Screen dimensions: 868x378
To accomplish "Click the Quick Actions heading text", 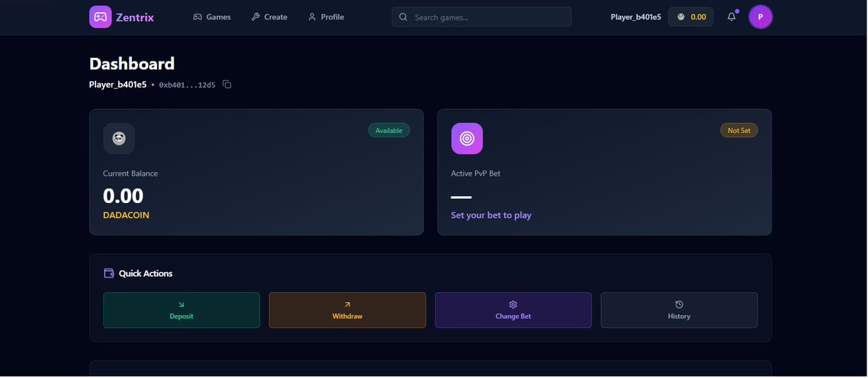I will (145, 273).
